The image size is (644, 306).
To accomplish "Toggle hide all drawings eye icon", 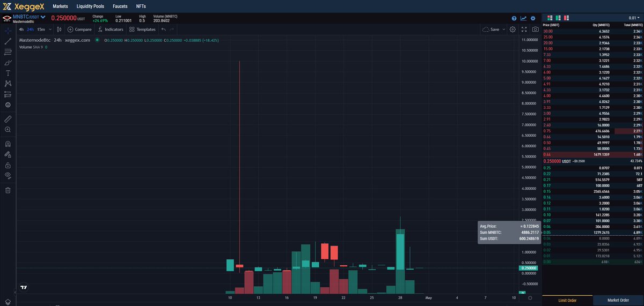I will (x=8, y=175).
